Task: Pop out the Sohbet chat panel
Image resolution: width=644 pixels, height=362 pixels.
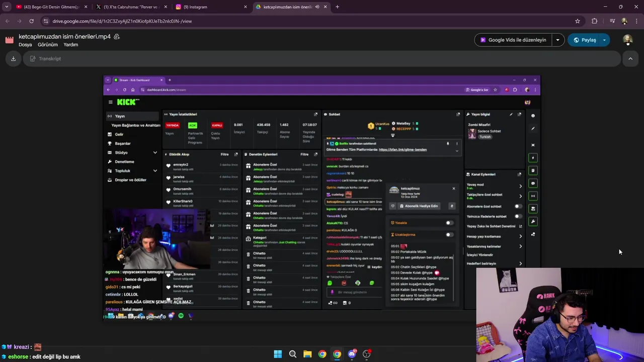Action: [x=458, y=114]
